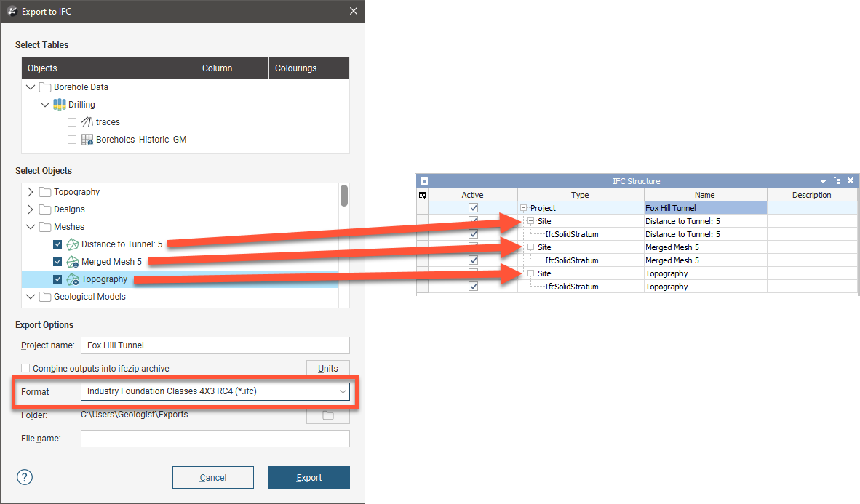Click the Boreholes_Historic_GM table icon

tap(87, 140)
